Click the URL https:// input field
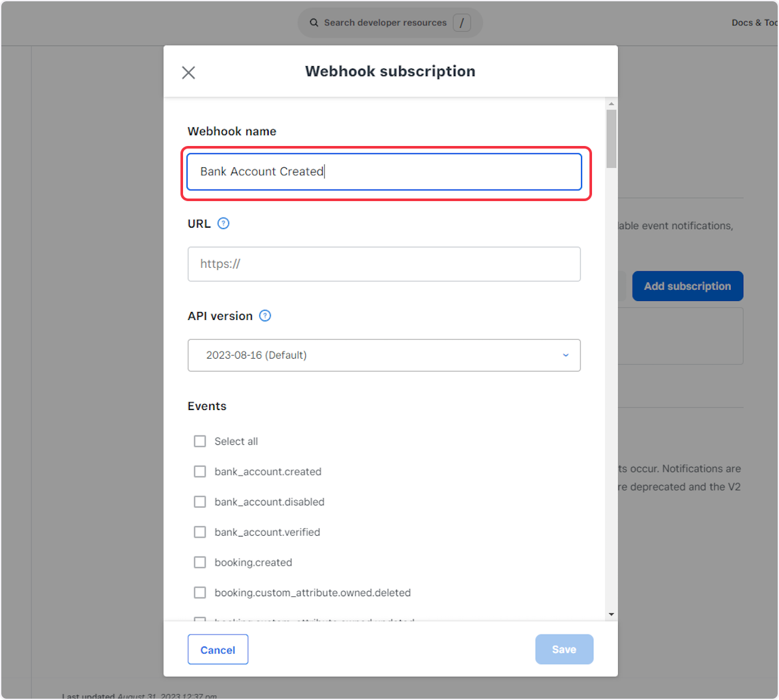Viewport: 779px width, 700px height. (384, 264)
